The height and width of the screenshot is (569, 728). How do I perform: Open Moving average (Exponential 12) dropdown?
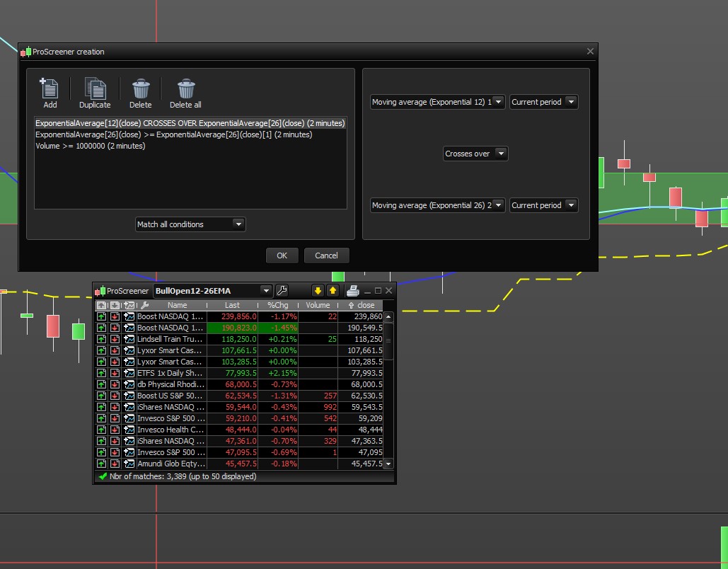[437, 102]
